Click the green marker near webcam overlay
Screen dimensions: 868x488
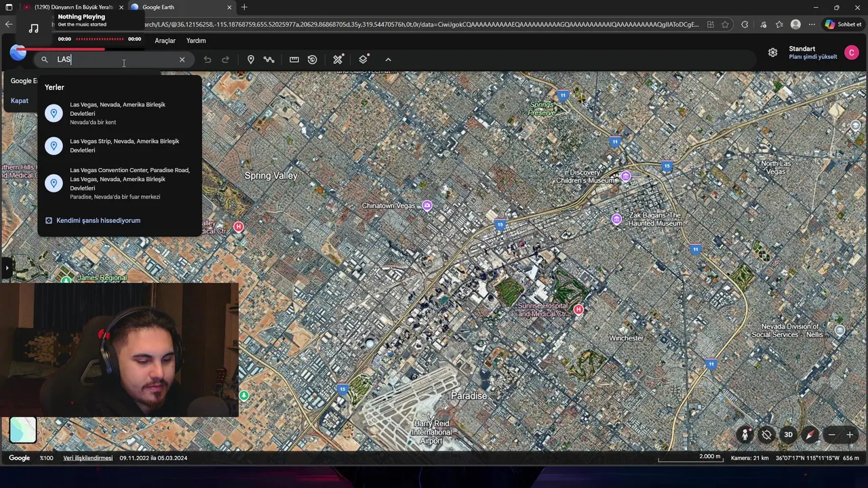pyautogui.click(x=243, y=395)
